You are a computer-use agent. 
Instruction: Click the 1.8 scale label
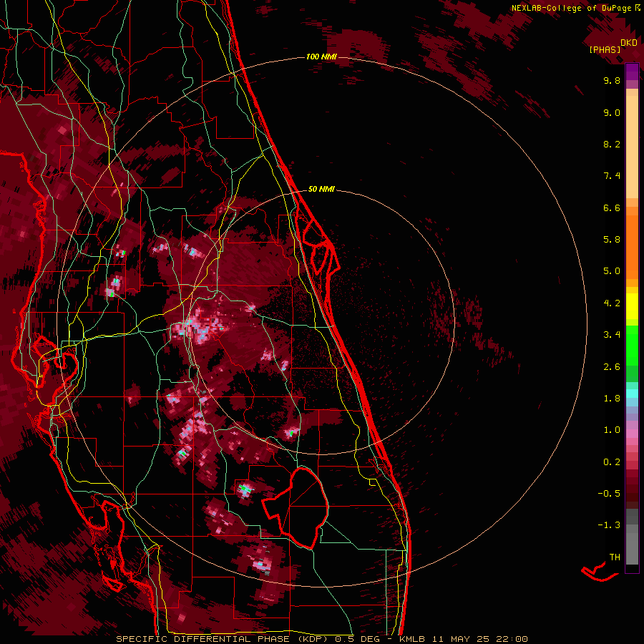pyautogui.click(x=612, y=399)
